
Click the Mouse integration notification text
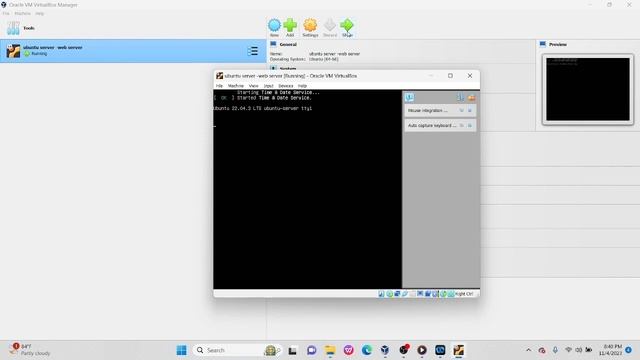click(427, 111)
